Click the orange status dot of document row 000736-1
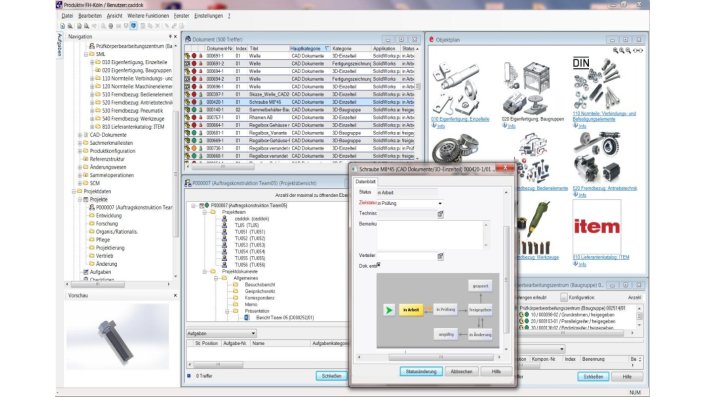 click(194, 148)
